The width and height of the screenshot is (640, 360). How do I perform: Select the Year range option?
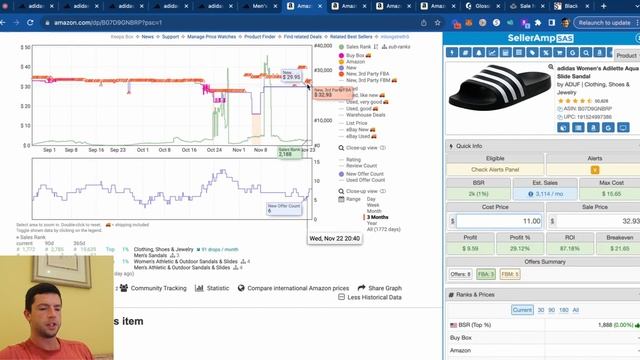tap(372, 223)
